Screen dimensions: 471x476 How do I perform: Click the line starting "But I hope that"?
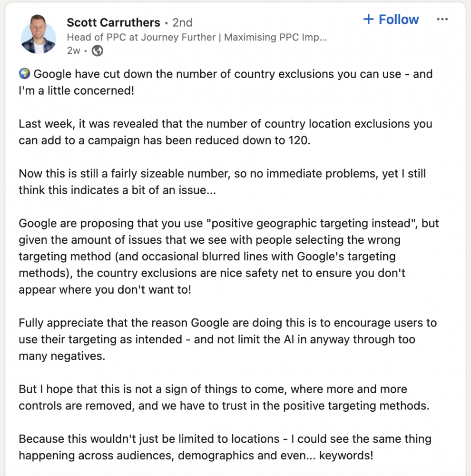(213, 389)
